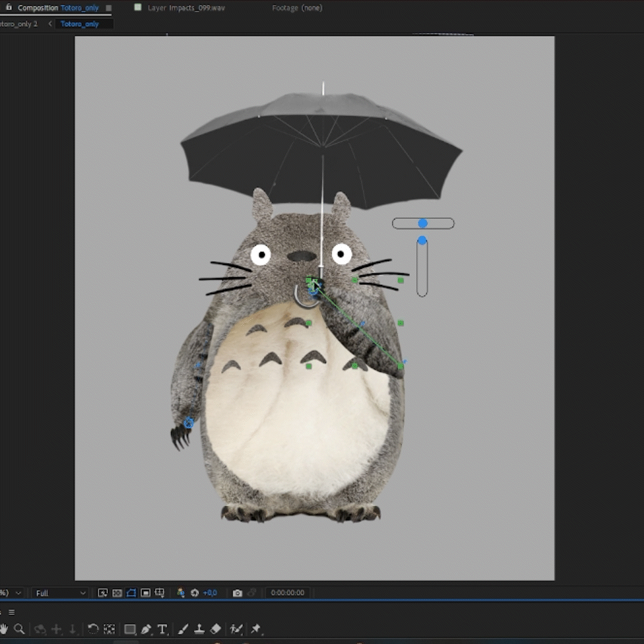This screenshot has width=644, height=644.
Task: Click the Layer tab color label square
Action: 138,7
